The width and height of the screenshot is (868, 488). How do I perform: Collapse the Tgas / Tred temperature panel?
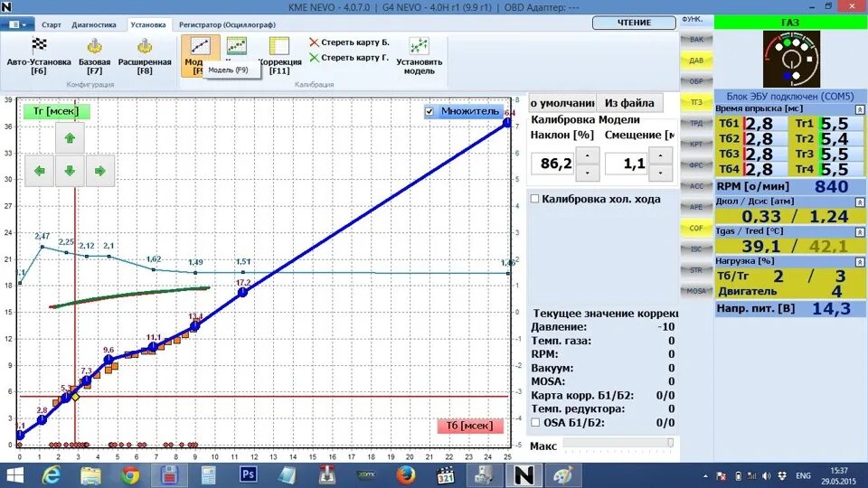tap(860, 232)
